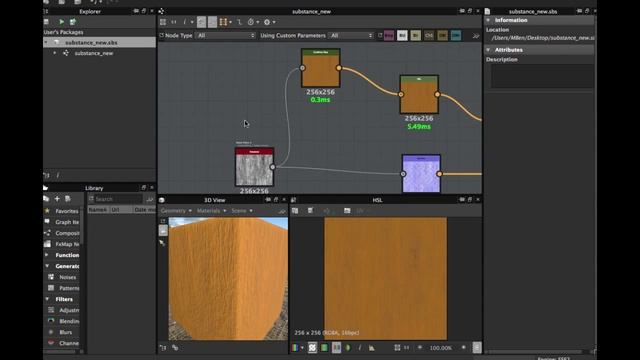Toggle second highlighted graph toolbar button

coord(212,22)
